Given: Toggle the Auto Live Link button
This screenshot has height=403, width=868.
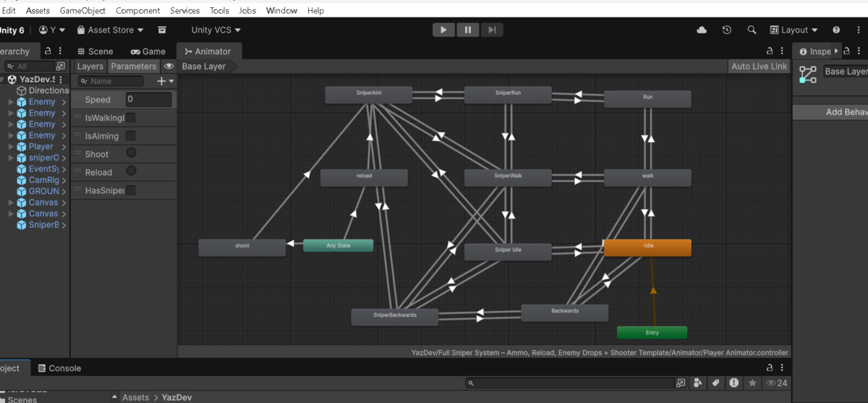Looking at the screenshot, I should pyautogui.click(x=759, y=66).
